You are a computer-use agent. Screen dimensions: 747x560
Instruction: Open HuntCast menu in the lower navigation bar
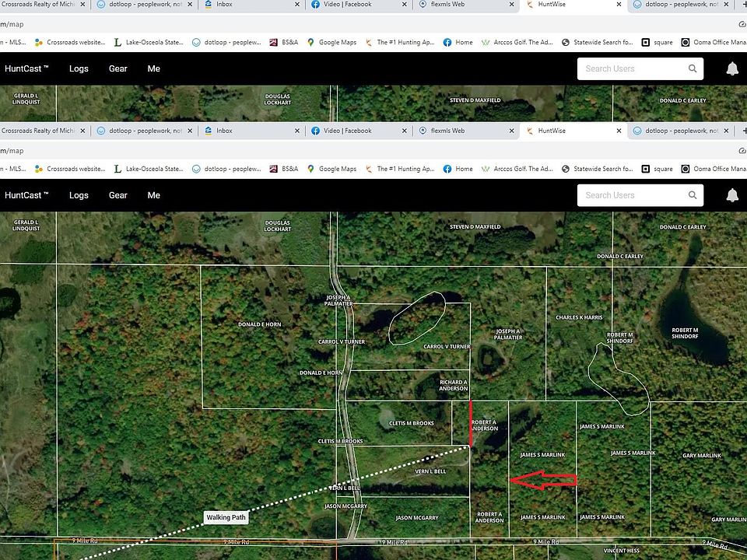[26, 195]
